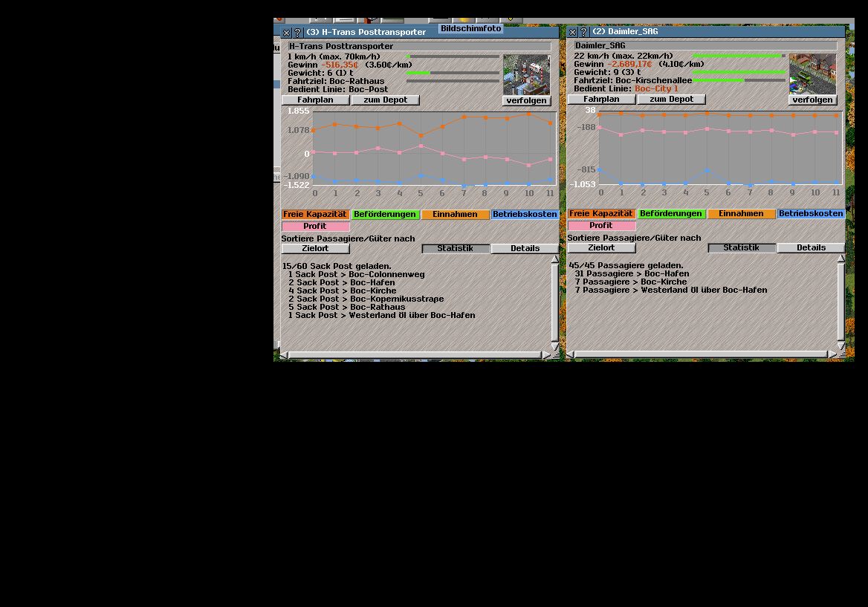Viewport: 868px width, 607px height.
Task: Click the Daimler_SAG vehicle preview image
Action: (812, 74)
